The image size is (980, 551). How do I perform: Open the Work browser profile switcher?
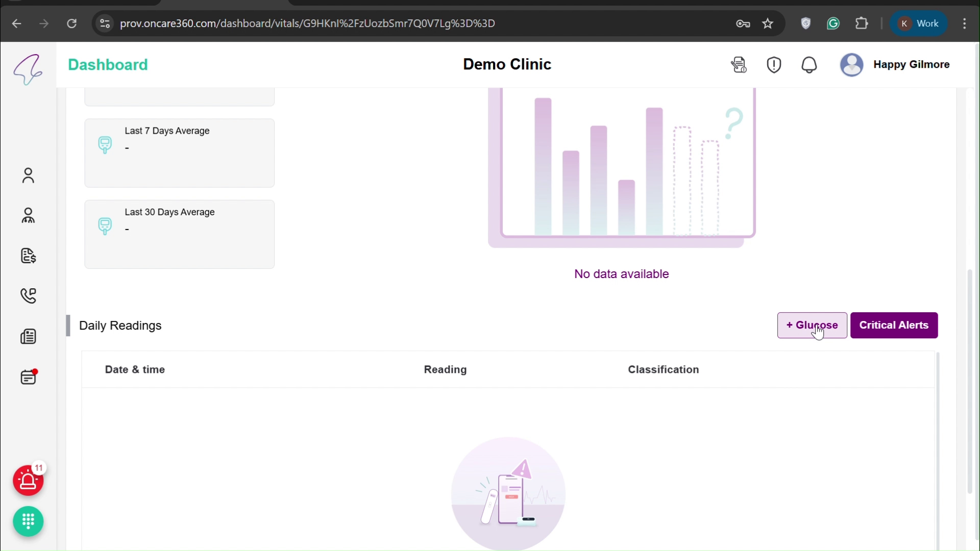[x=919, y=23]
